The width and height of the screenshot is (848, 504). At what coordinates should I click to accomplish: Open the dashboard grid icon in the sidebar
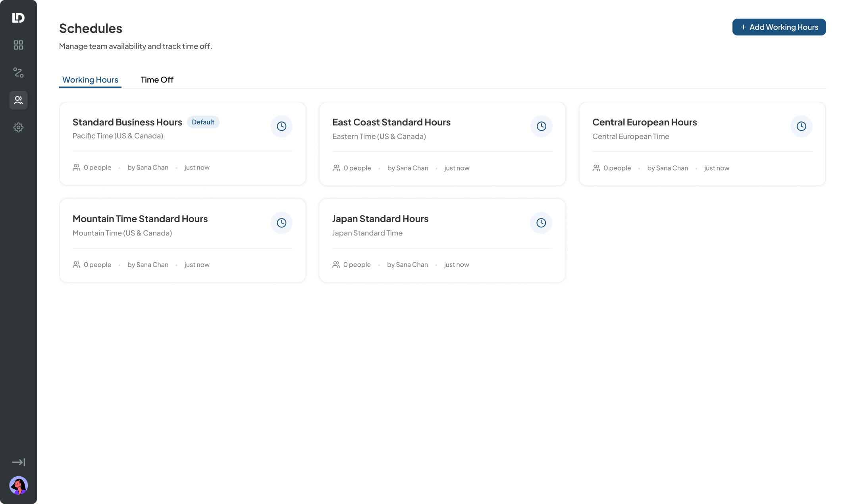(18, 45)
